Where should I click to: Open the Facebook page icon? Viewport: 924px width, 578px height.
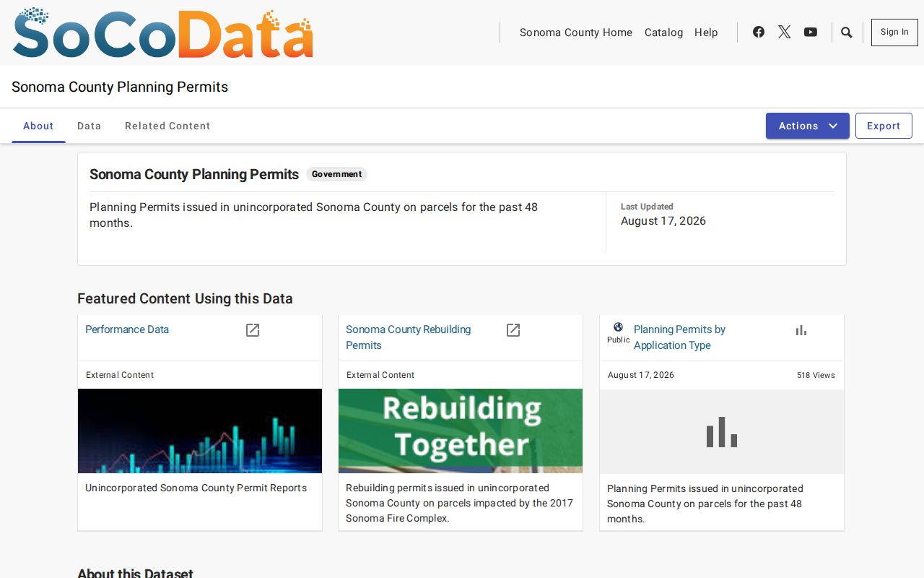[x=759, y=32]
